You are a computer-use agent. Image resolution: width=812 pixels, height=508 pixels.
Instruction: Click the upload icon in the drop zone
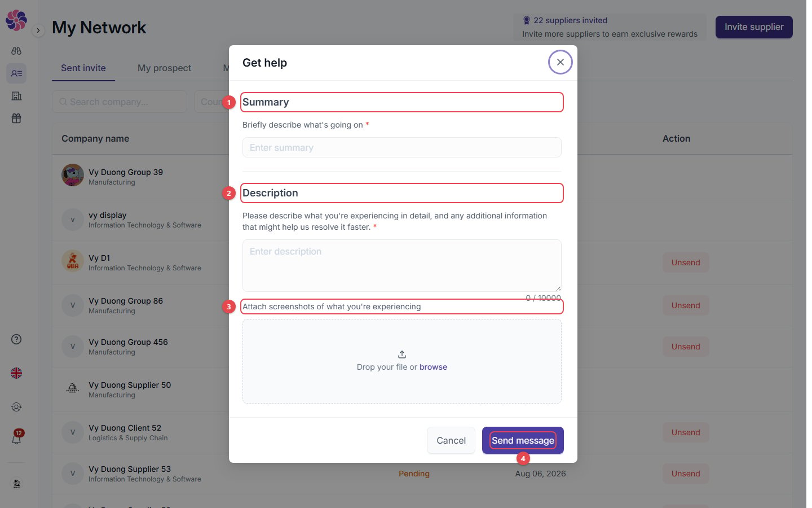(402, 354)
